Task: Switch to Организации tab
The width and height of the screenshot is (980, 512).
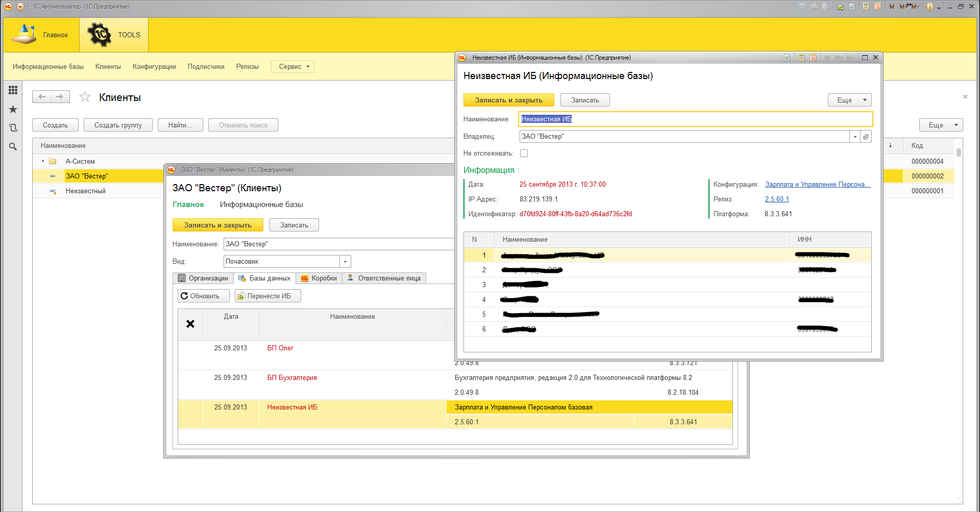Action: pos(203,278)
